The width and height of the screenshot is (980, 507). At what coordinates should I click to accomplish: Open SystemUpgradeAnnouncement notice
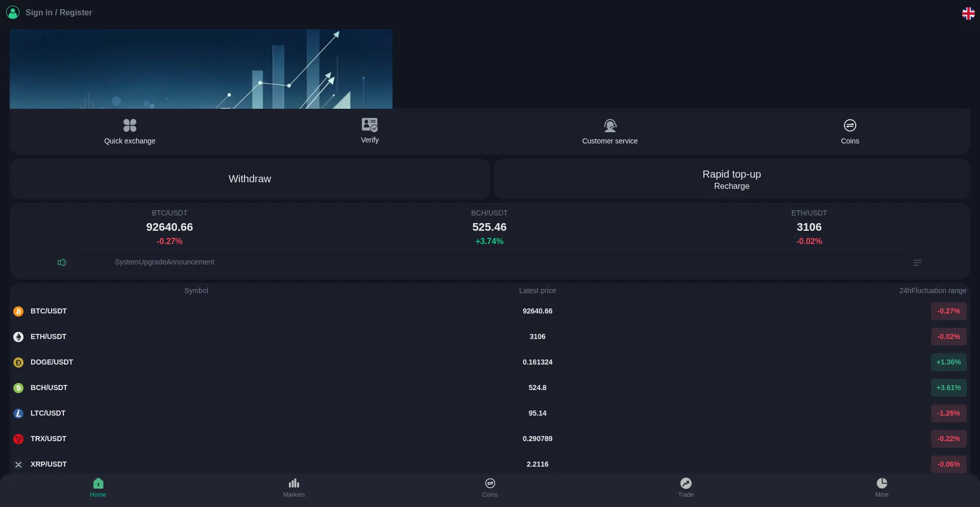pyautogui.click(x=164, y=262)
